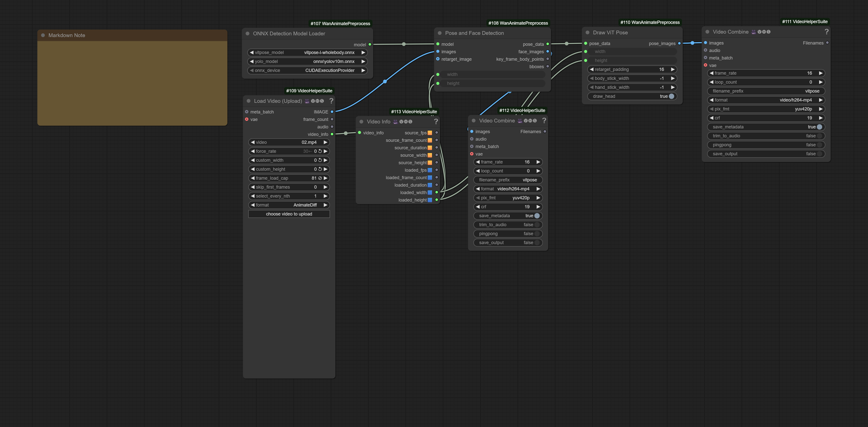Click frame_load_cap disabled icon in Load Video
Viewport: 868px width, 427px height.
tap(320, 178)
